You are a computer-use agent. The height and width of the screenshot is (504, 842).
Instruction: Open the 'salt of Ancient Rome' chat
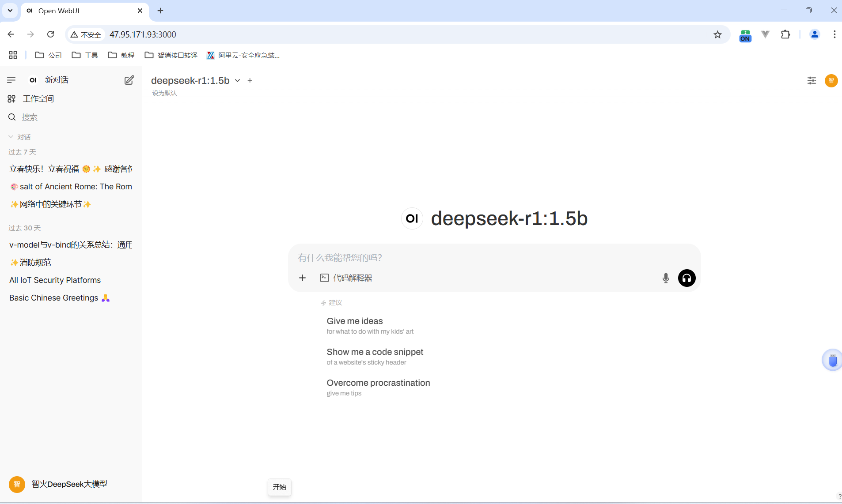point(71,187)
